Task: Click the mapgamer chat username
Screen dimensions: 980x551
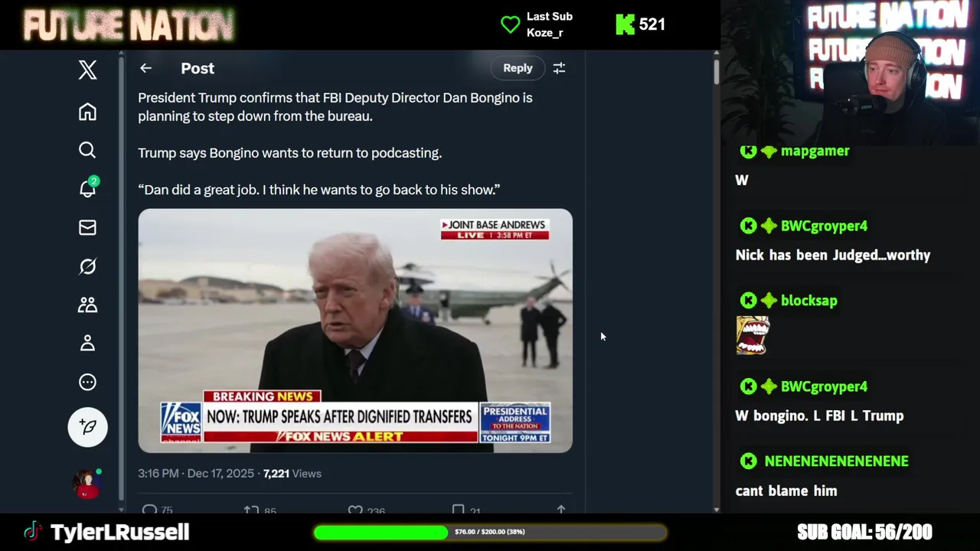Action: coord(815,151)
